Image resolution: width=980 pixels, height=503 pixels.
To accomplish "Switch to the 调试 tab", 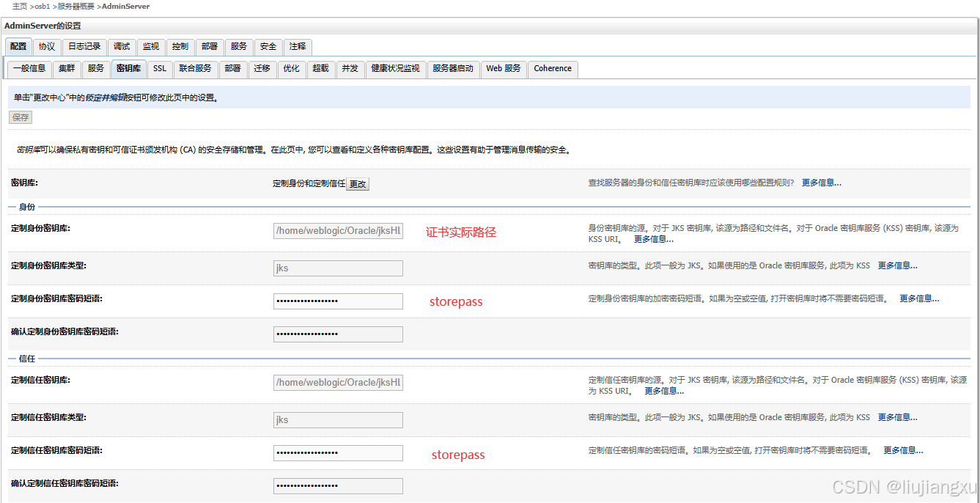I will (x=122, y=46).
